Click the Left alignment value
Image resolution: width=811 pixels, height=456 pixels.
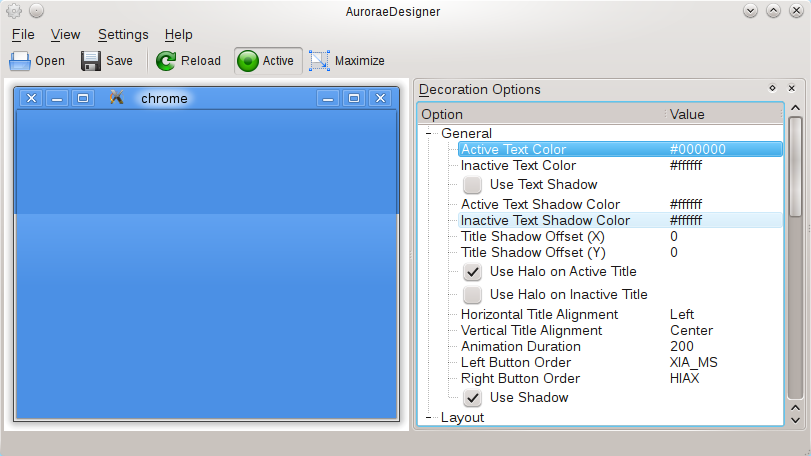pos(682,314)
